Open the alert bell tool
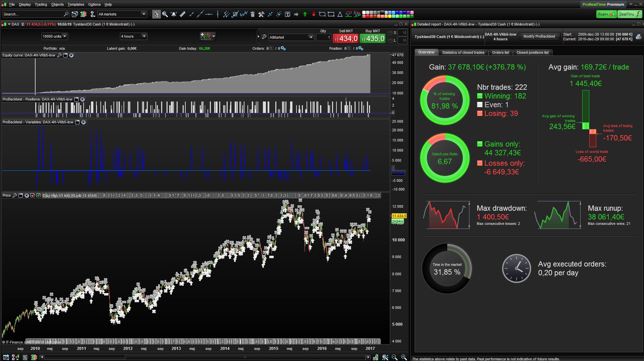The height and width of the screenshot is (361, 644). coord(174,14)
